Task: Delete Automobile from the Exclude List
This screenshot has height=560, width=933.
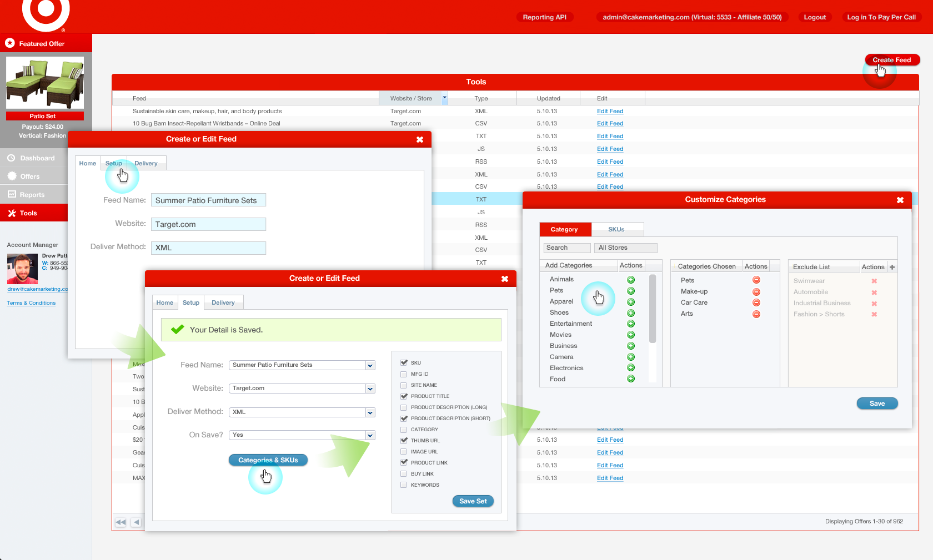Action: click(x=874, y=292)
